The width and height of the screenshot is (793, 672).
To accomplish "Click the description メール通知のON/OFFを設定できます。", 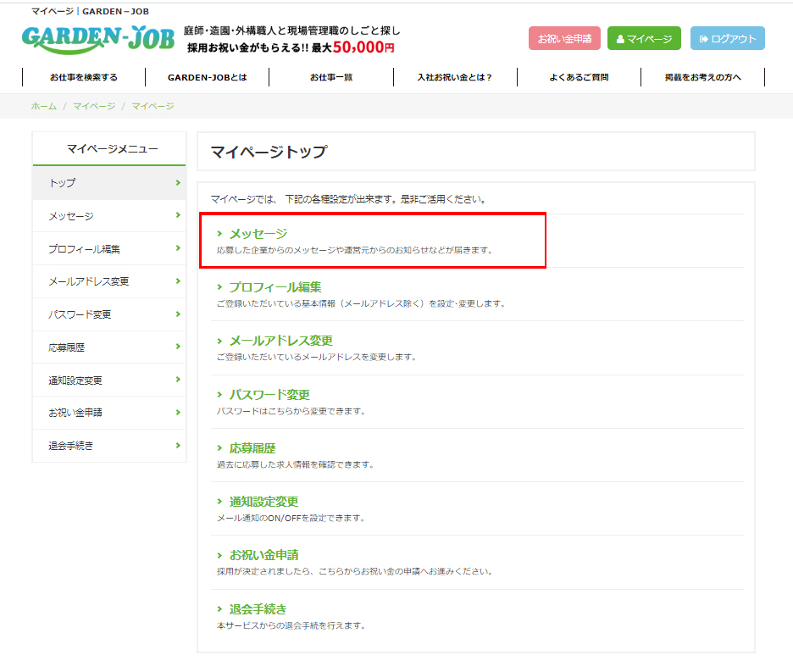I will [291, 518].
